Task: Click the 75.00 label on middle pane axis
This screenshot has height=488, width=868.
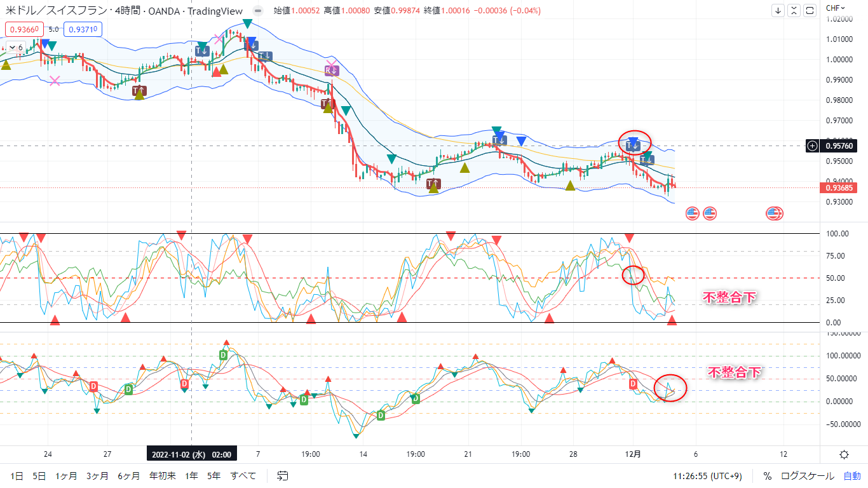Action: [x=834, y=256]
